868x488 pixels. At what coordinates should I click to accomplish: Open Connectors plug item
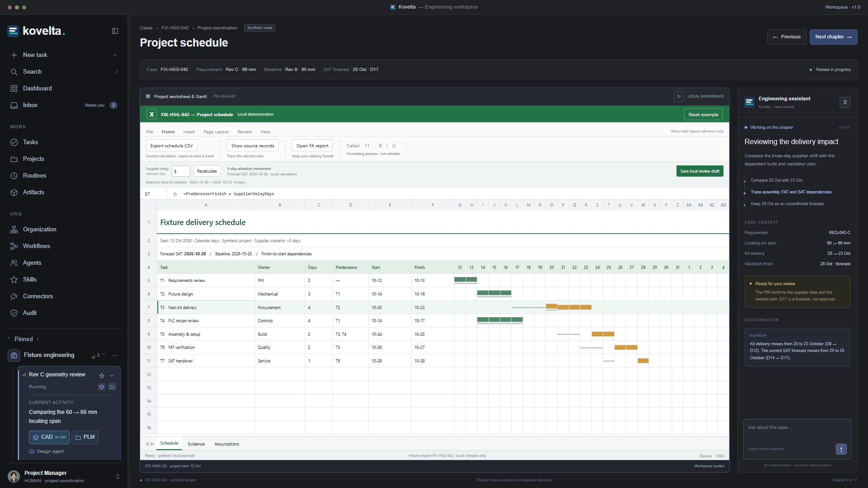point(63,296)
